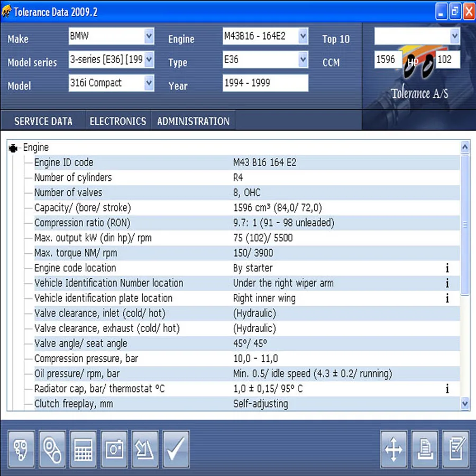The width and height of the screenshot is (476, 476).
Task: Click the Year field 1994 - 1999
Action: click(266, 83)
